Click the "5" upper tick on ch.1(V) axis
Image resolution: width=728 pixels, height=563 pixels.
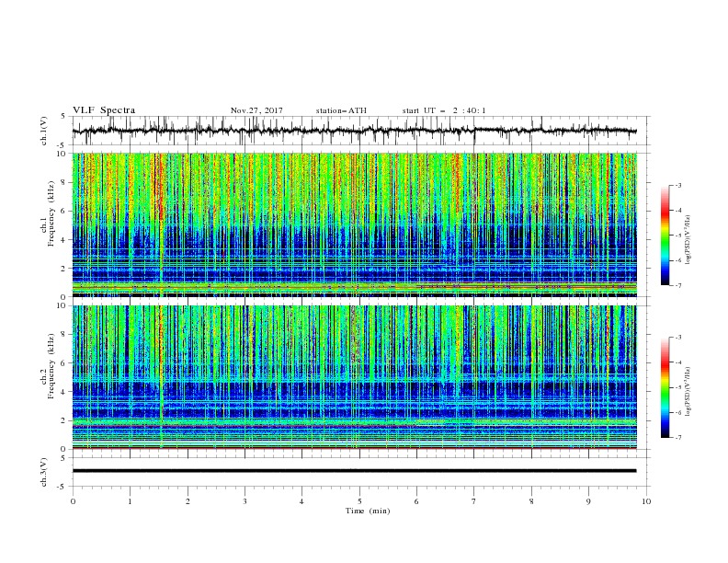[64, 116]
